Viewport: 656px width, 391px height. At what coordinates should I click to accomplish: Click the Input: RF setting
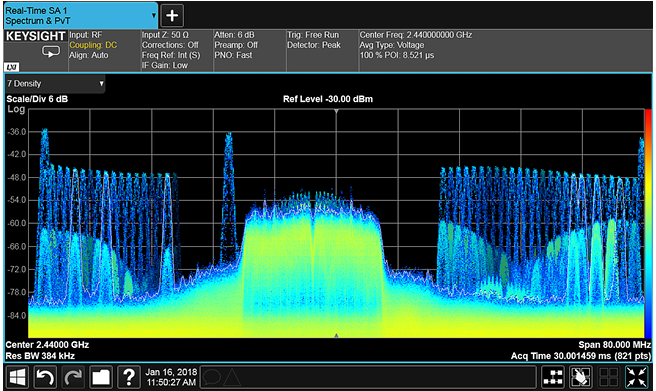point(86,35)
